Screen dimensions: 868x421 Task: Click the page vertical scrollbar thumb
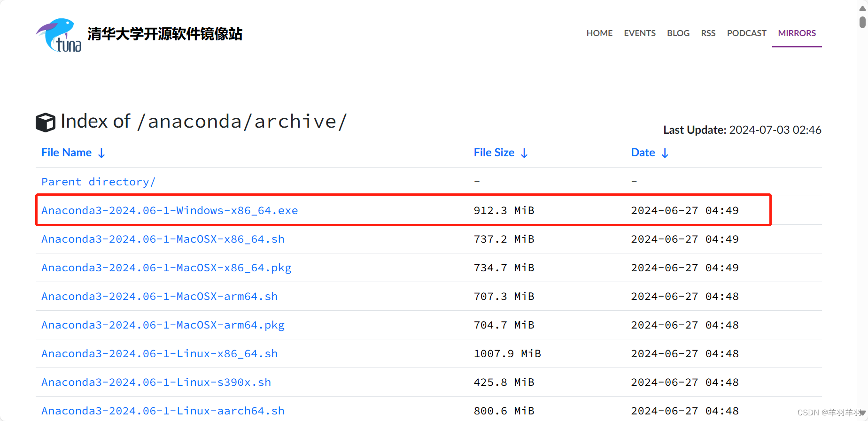[x=862, y=22]
